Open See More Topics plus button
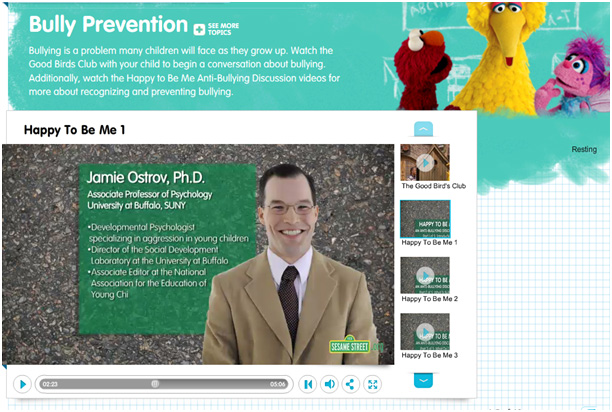 tap(200, 29)
